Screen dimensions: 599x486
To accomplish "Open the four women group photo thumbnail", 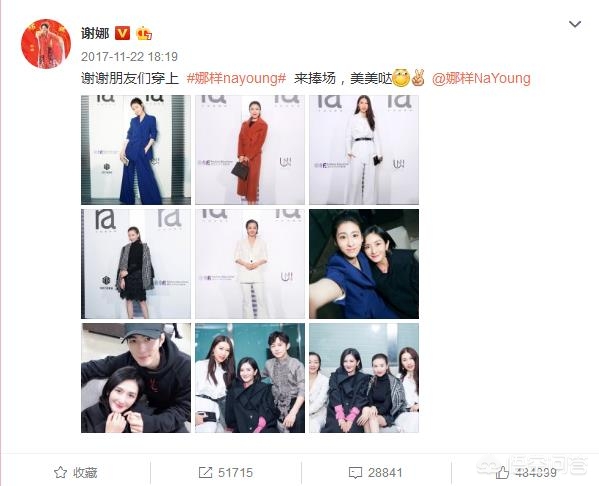I will [x=364, y=378].
